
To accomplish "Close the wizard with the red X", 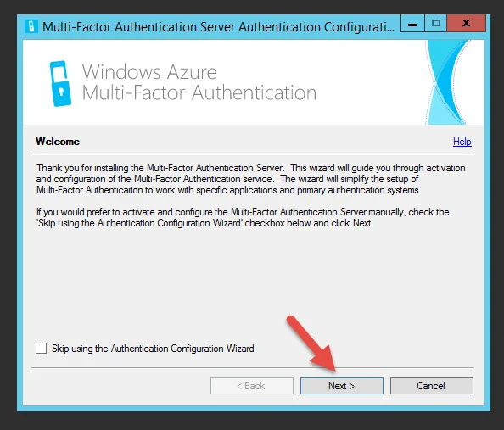I will [466, 23].
